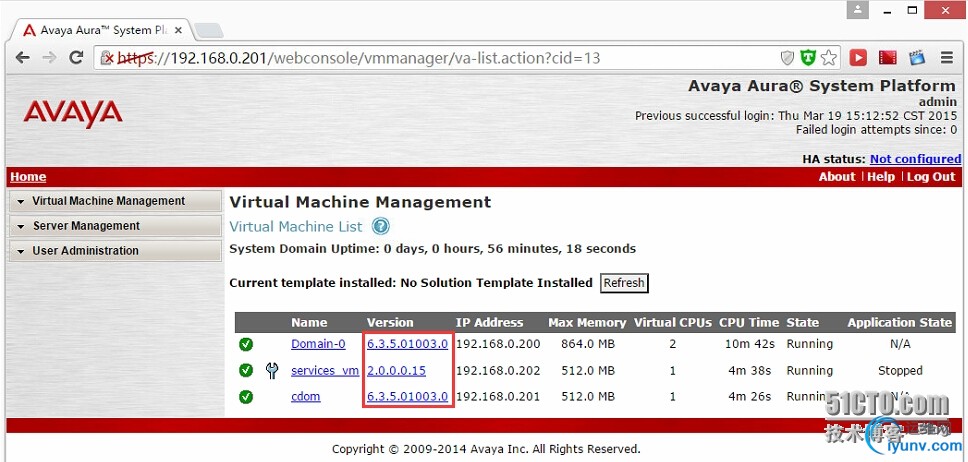Click the Max Memory column header
This screenshot has width=968, height=462.
click(587, 322)
